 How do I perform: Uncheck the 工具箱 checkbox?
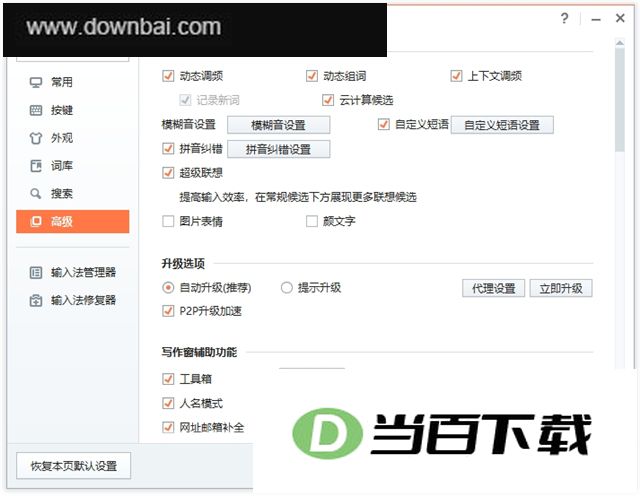click(168, 379)
